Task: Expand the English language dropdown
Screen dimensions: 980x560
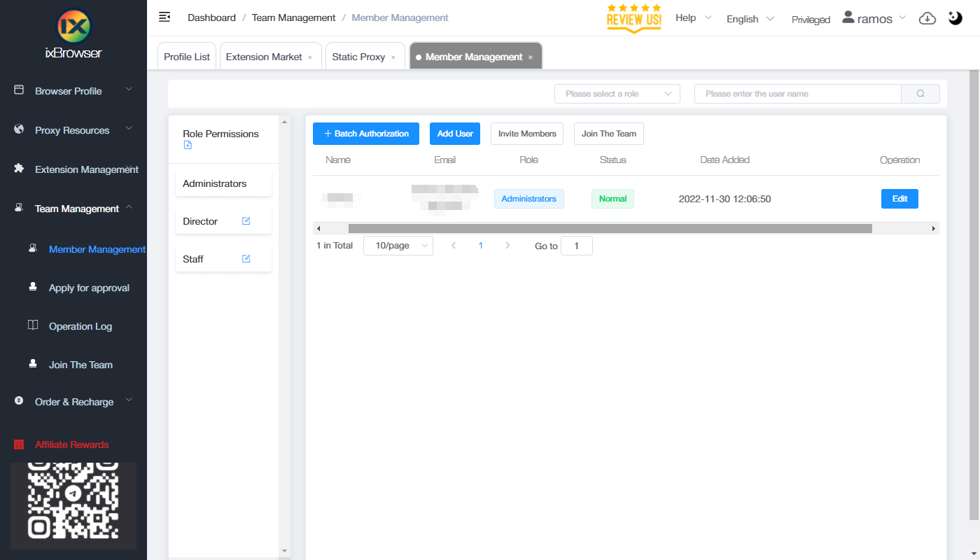Action: 750,19
